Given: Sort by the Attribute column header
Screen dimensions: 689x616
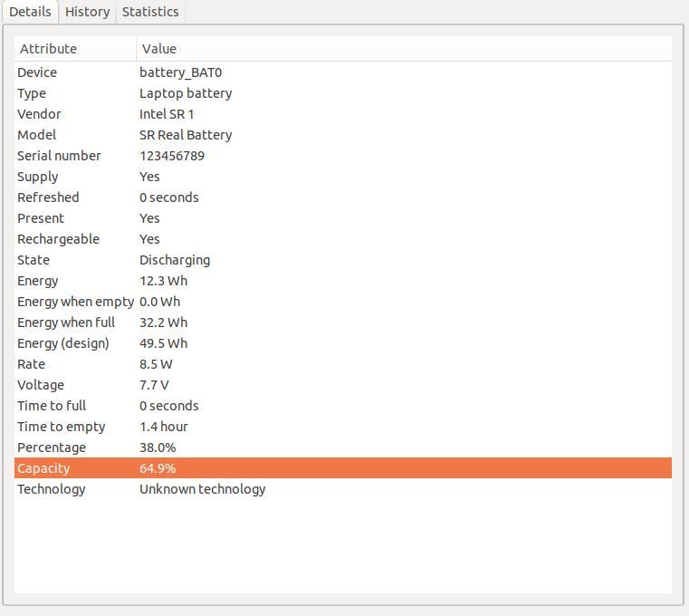Looking at the screenshot, I should point(75,49).
